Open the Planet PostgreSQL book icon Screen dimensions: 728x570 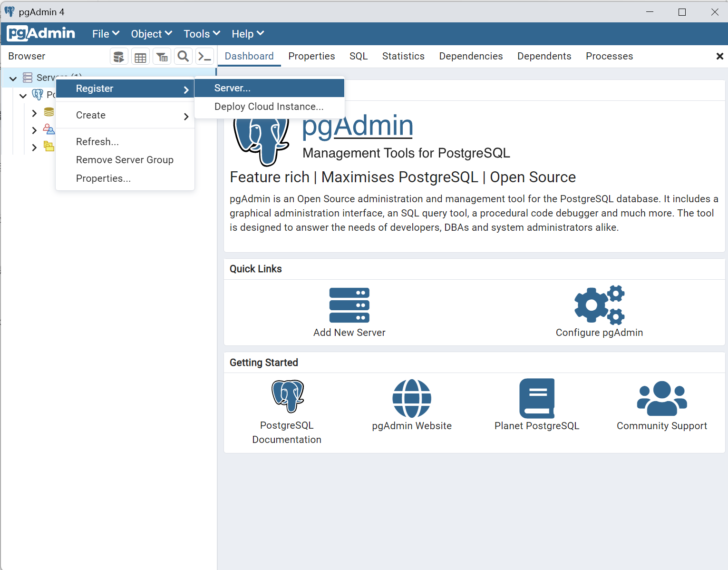pyautogui.click(x=537, y=398)
